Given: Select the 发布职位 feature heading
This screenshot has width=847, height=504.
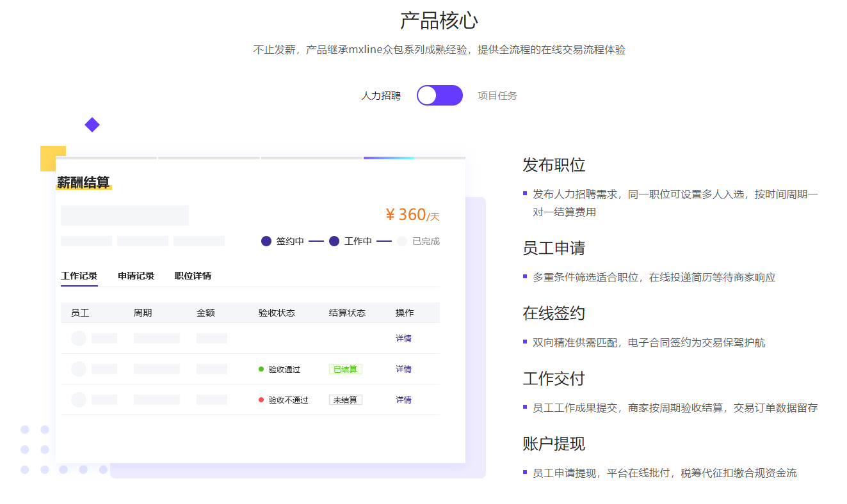Looking at the screenshot, I should pos(554,165).
